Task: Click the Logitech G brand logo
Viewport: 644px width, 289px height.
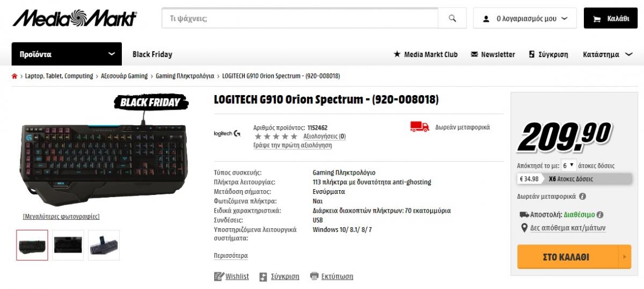Action: [227, 133]
